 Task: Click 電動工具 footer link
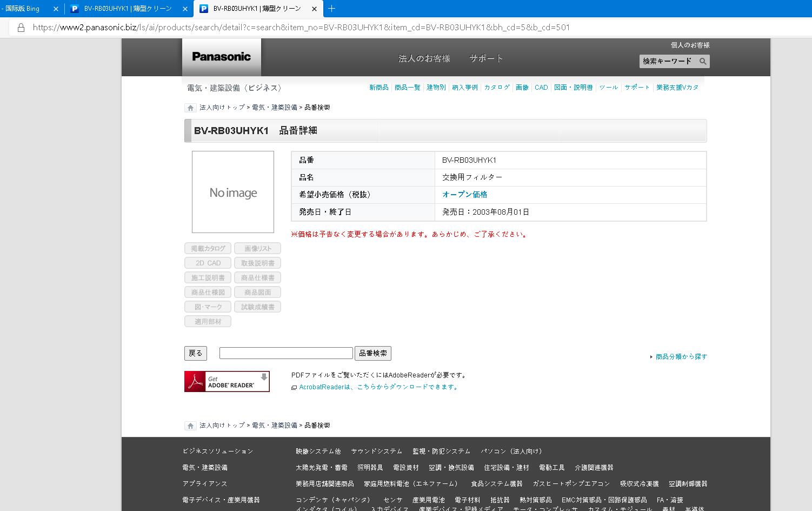point(552,468)
